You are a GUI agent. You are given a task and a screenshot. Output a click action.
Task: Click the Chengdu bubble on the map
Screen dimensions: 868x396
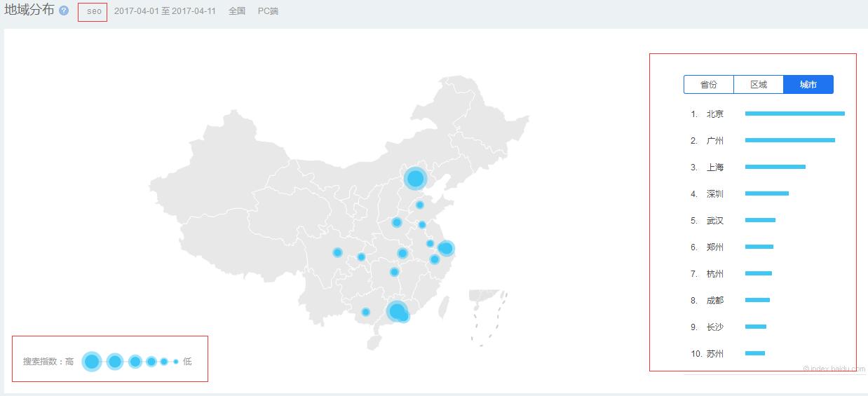click(337, 252)
